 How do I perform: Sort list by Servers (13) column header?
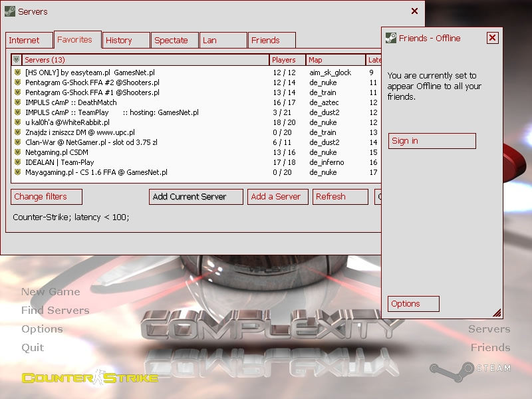(x=146, y=60)
